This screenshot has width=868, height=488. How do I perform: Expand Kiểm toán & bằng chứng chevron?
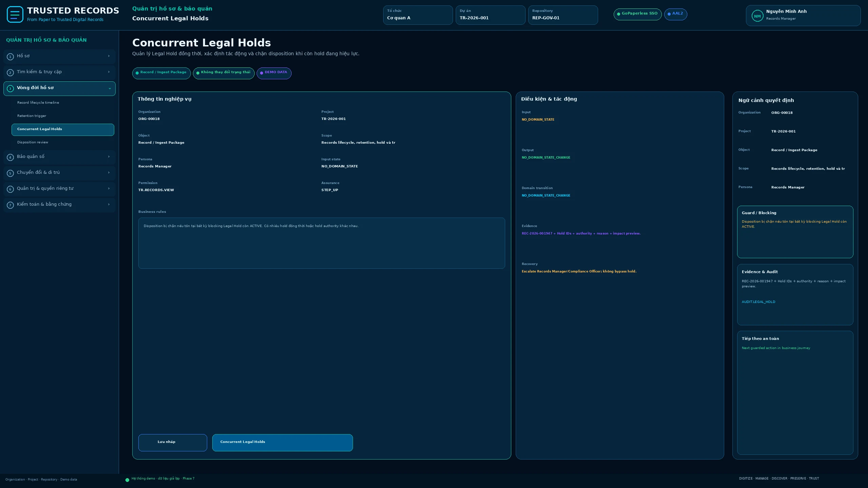click(109, 204)
